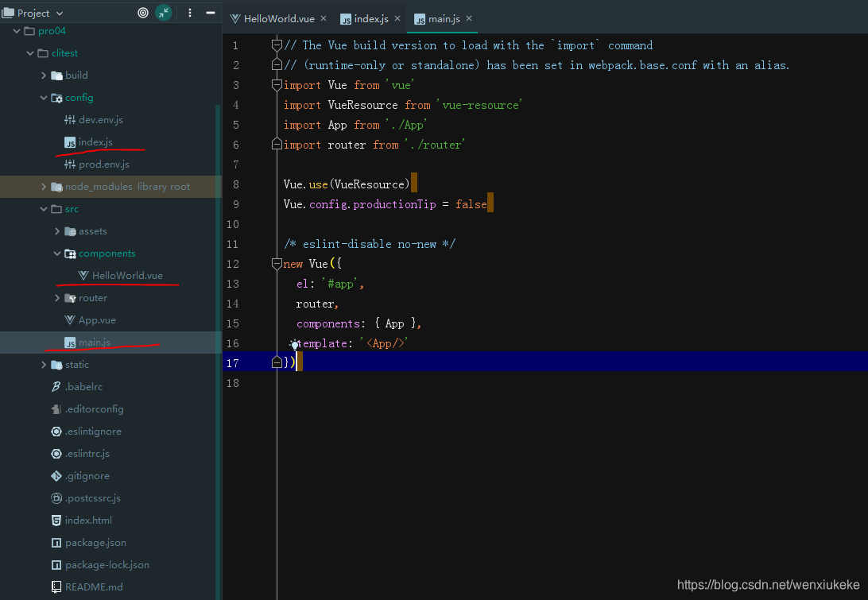
Task: Click the editorconfig icon beside .editorconfig
Action: click(x=56, y=409)
